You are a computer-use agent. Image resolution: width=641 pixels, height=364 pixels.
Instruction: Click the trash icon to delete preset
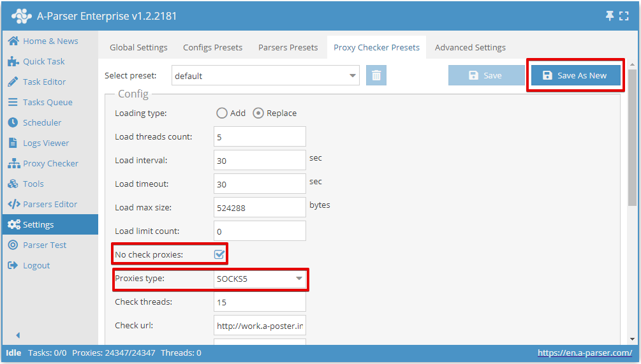376,75
